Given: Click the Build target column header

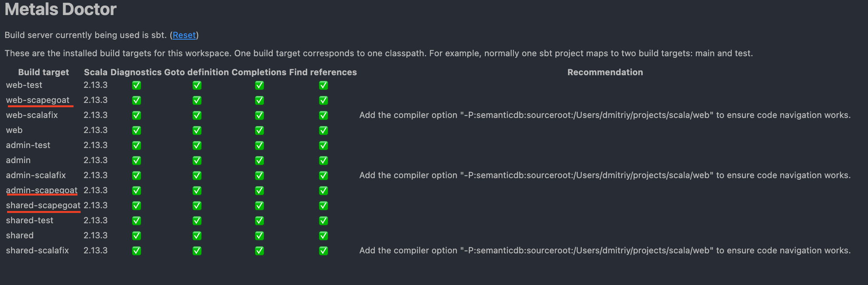Looking at the screenshot, I should [x=43, y=72].
